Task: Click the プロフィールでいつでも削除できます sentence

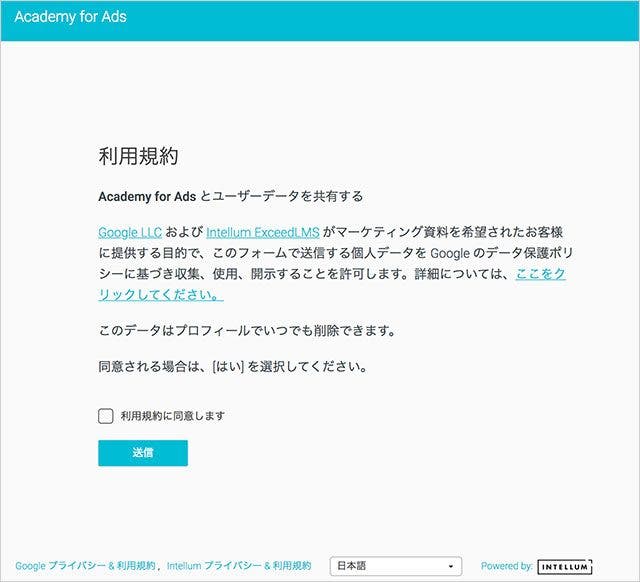Action: click(x=247, y=330)
